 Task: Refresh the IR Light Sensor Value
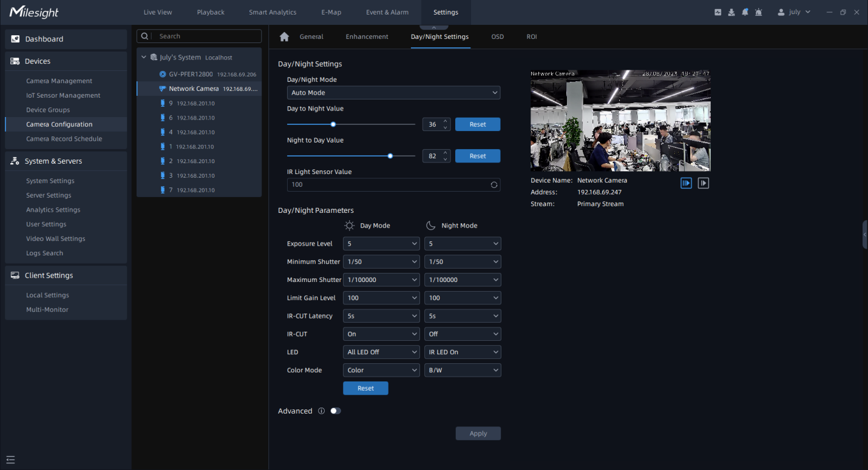click(x=494, y=185)
